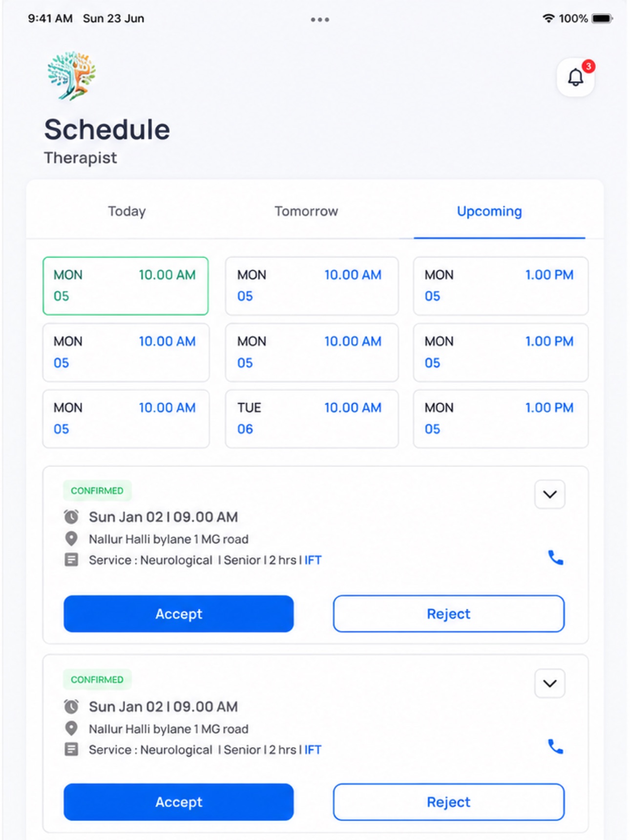Tap the service document icon in first appointment
Screen dimensions: 630x840
click(71, 560)
